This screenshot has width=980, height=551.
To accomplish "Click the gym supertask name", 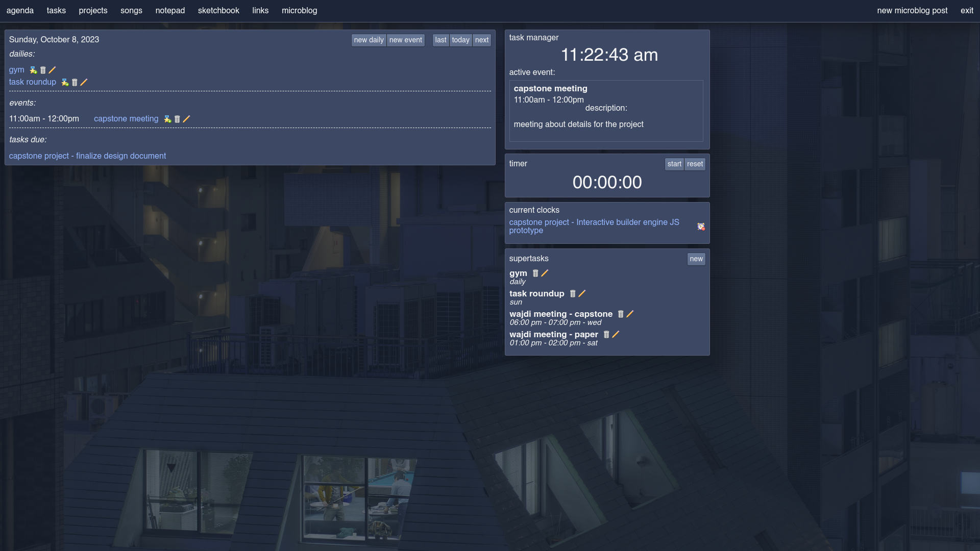I will tap(518, 273).
